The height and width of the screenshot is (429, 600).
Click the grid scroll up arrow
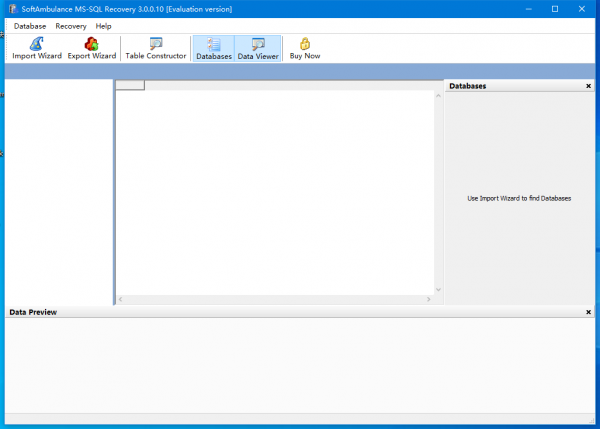tap(439, 96)
